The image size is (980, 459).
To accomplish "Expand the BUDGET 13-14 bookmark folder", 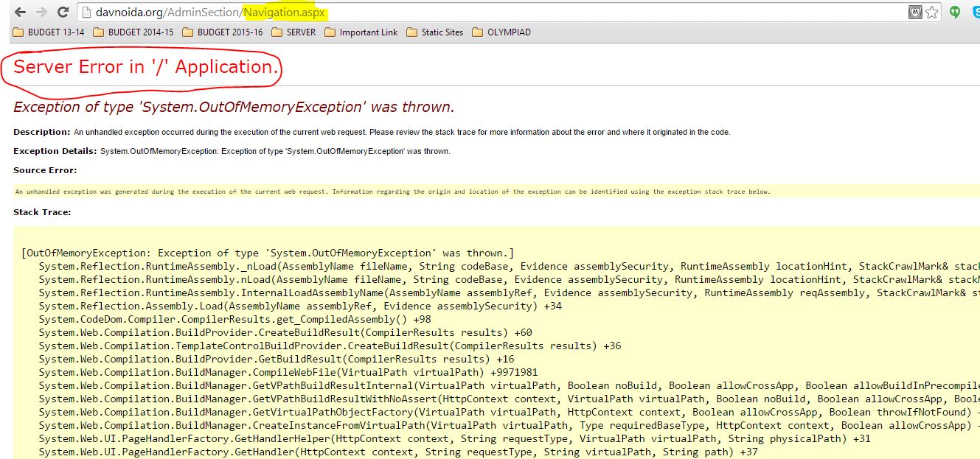I will (x=49, y=32).
